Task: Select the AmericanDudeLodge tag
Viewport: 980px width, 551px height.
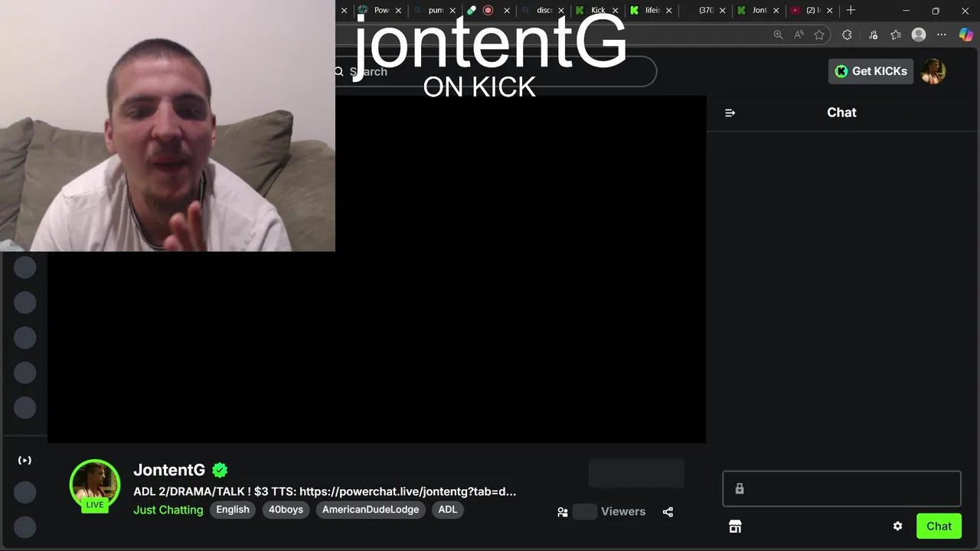Action: 371,510
